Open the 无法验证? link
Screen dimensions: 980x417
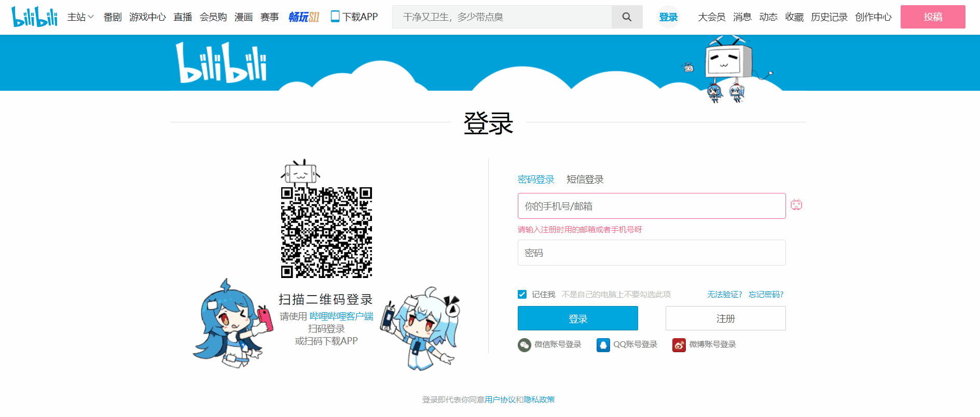point(724,294)
